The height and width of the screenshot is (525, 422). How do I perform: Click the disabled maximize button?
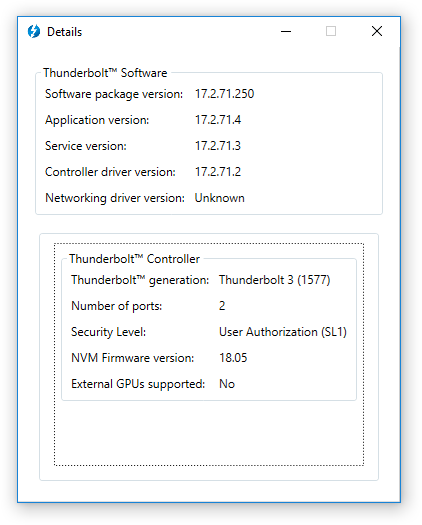coord(331,31)
